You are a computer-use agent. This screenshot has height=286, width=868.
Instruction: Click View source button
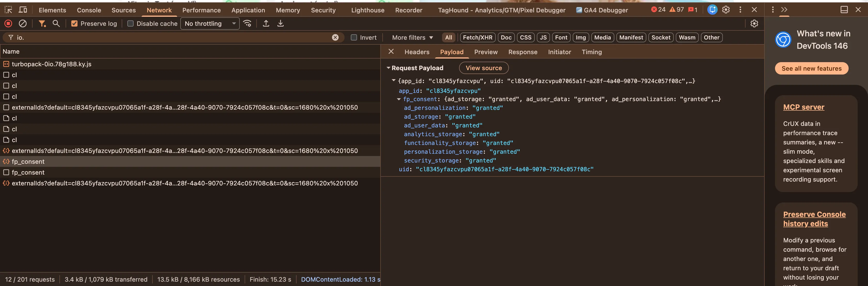[x=484, y=68]
